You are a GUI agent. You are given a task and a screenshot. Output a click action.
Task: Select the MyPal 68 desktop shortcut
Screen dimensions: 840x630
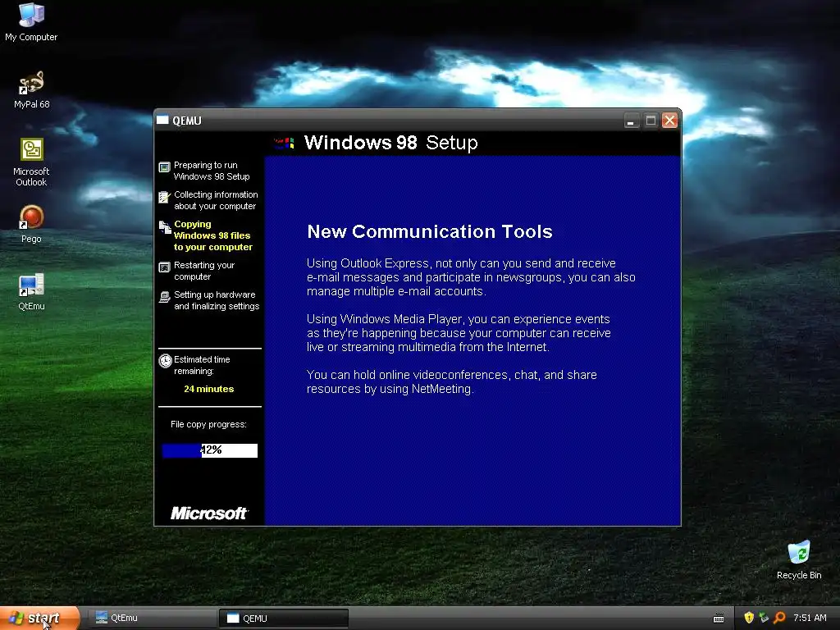point(31,89)
